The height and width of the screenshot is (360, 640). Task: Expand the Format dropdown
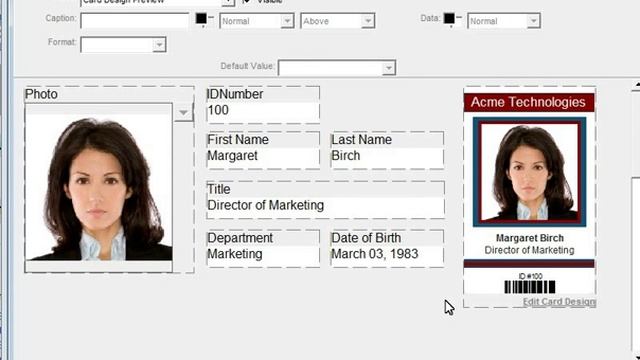pos(123,45)
